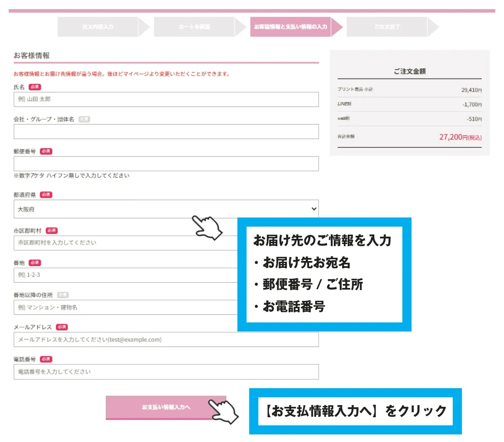The width and height of the screenshot is (504, 442).
Task: Focus the 氏名 name input field
Action: point(166,99)
